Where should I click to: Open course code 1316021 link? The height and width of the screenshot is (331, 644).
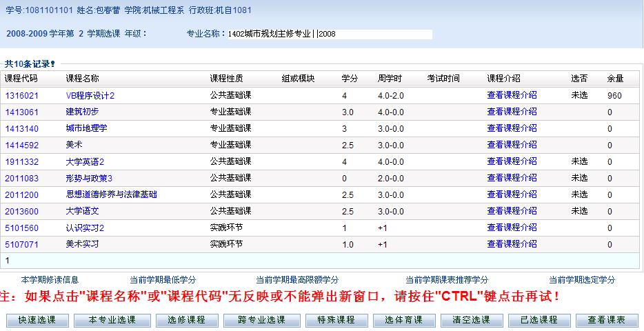(21, 95)
